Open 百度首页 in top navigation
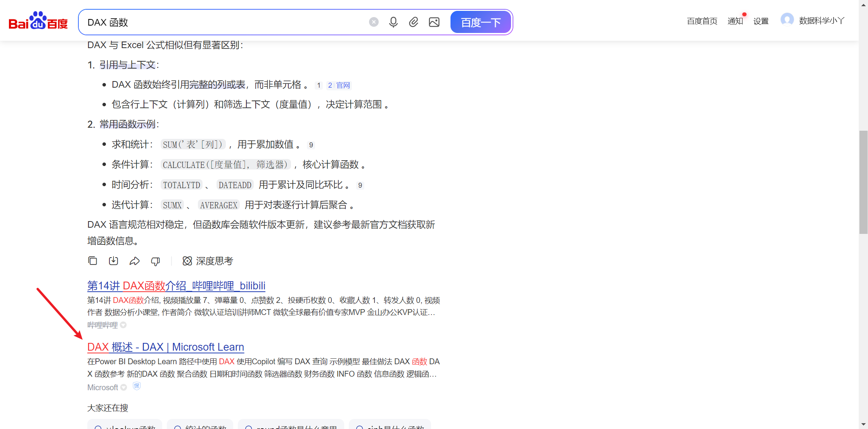This screenshot has height=429, width=868. [x=702, y=21]
